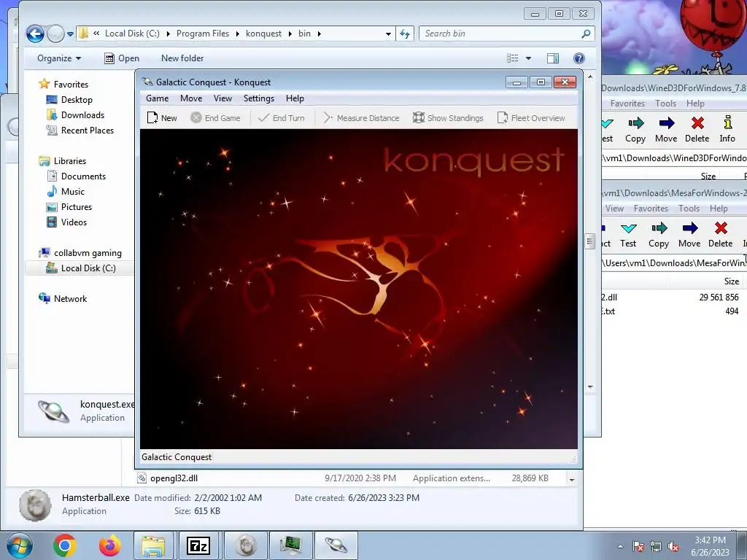Click change view icon in Explorer
Image resolution: width=747 pixels, height=560 pixels.
click(513, 58)
